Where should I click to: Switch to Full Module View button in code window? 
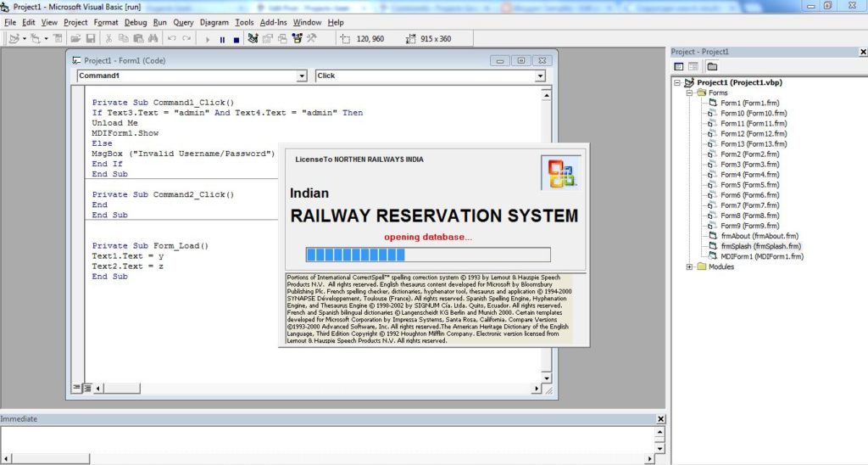(x=87, y=388)
